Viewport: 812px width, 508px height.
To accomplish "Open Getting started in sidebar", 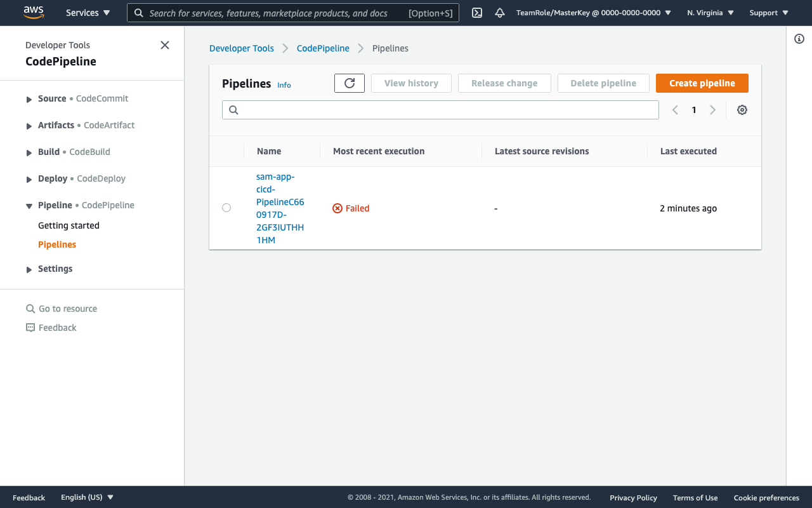I will 69,225.
